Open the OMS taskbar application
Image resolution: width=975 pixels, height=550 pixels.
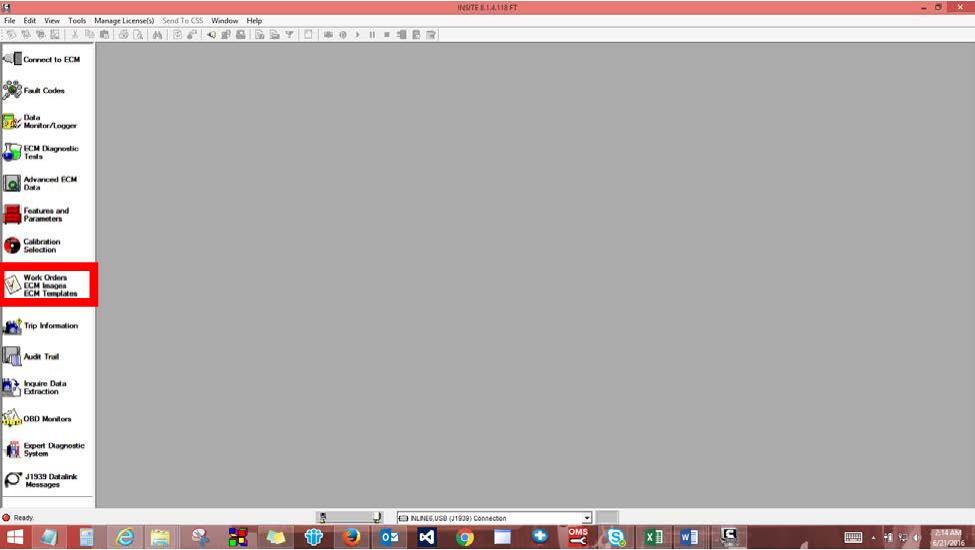(x=578, y=537)
